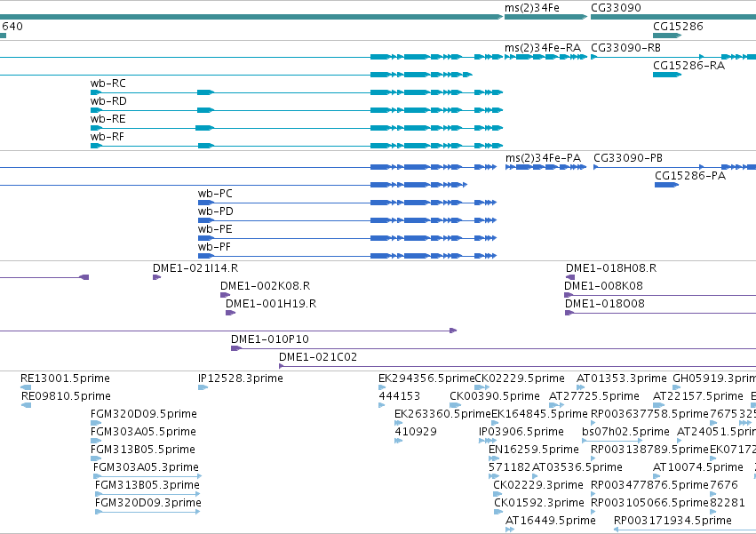
Task: Select the FGM313B05.3prime EST label
Action: tap(147, 486)
